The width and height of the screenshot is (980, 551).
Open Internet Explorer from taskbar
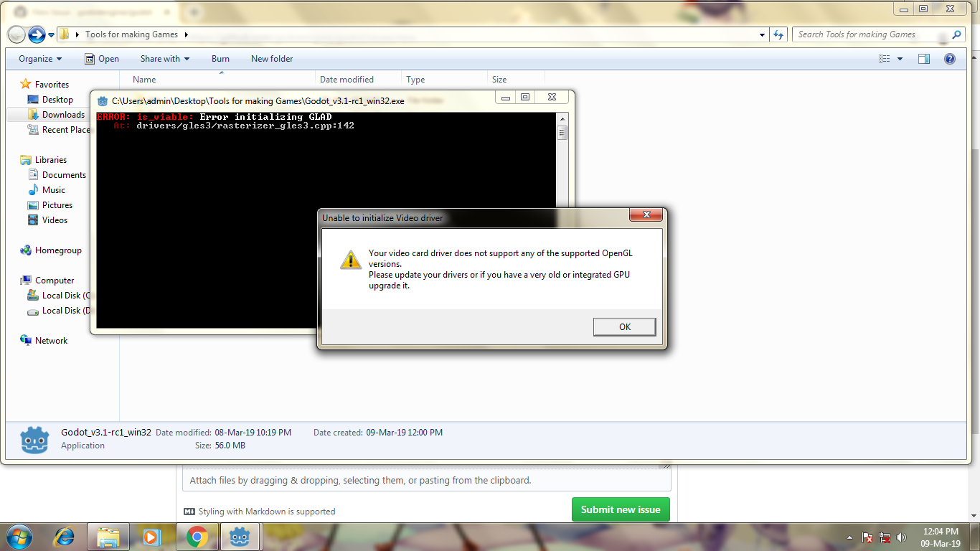64,537
